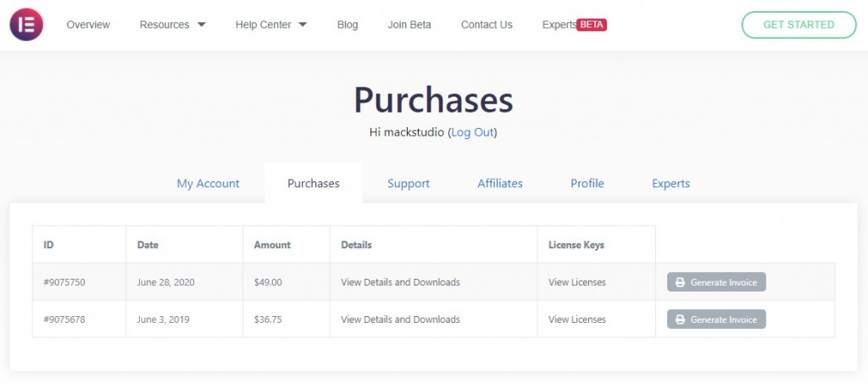
Task: Switch to the Affiliates tab
Action: [x=500, y=183]
